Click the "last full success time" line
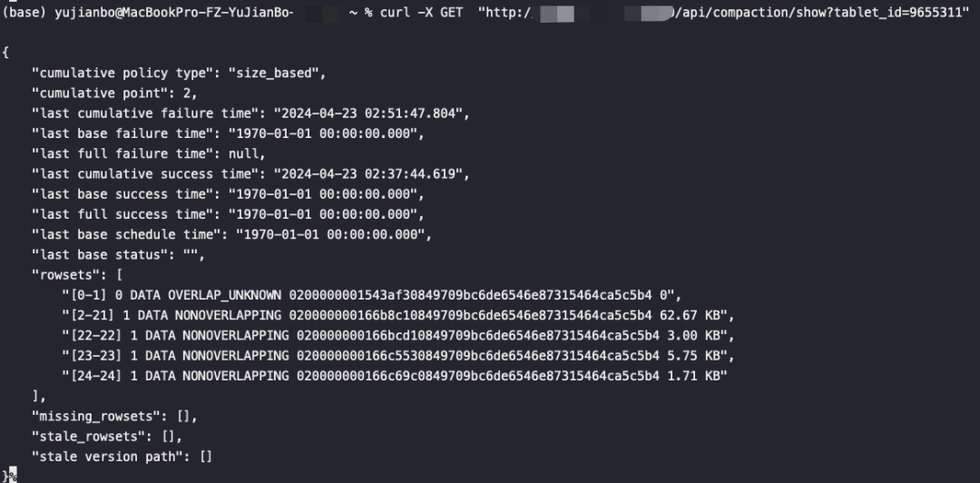980x483 pixels. pyautogui.click(x=228, y=214)
